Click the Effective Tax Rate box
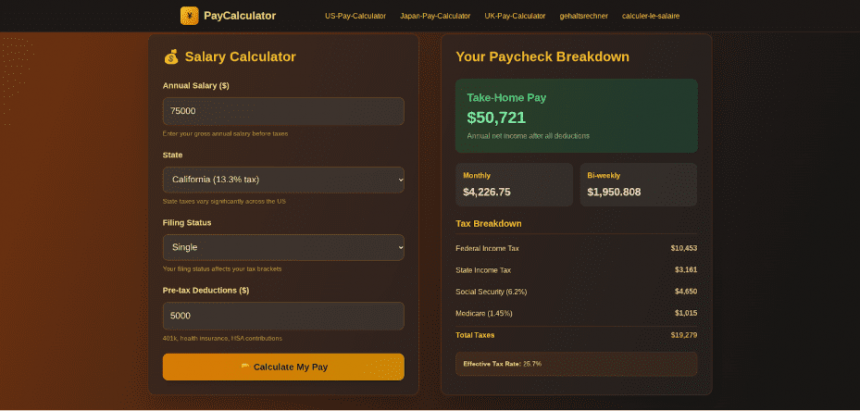 point(576,364)
